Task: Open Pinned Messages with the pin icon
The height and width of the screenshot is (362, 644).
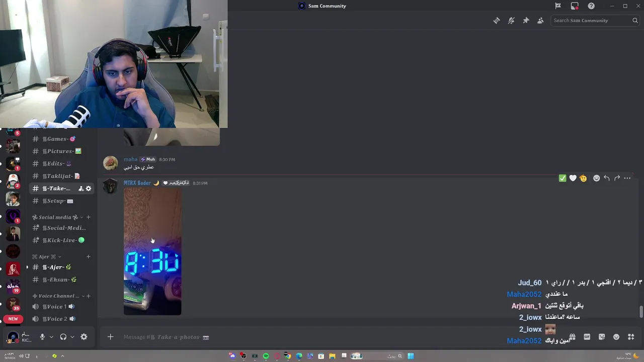Action: point(526,21)
